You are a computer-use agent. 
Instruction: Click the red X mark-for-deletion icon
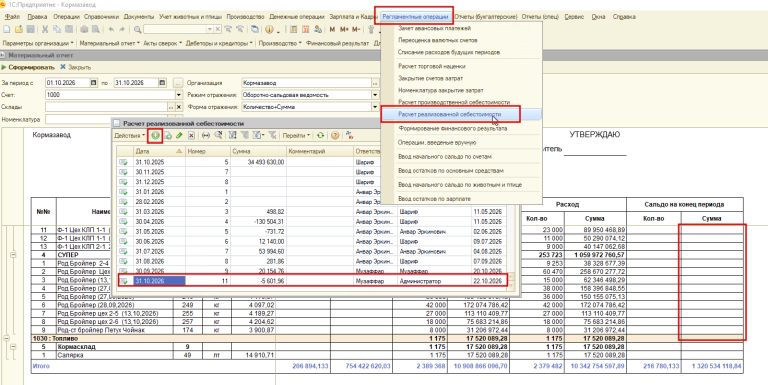(x=191, y=135)
